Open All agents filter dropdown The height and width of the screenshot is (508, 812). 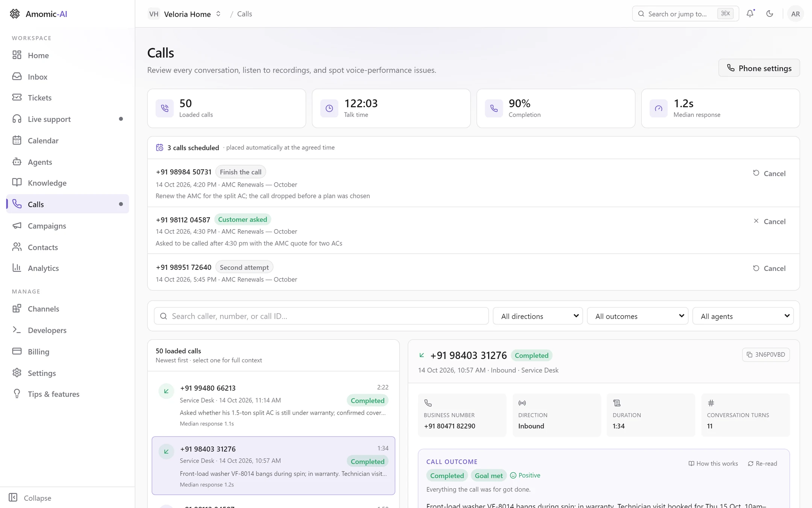coord(743,316)
